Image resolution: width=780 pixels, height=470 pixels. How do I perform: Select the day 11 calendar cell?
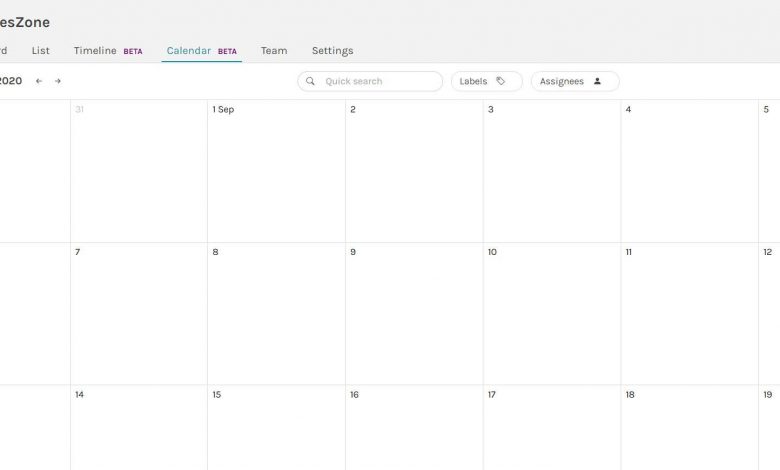click(689, 313)
